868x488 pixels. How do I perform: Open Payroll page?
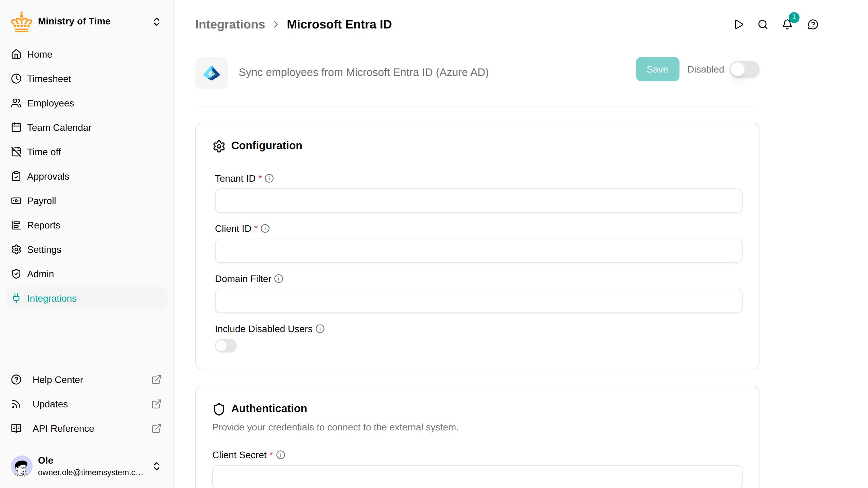tap(86, 201)
